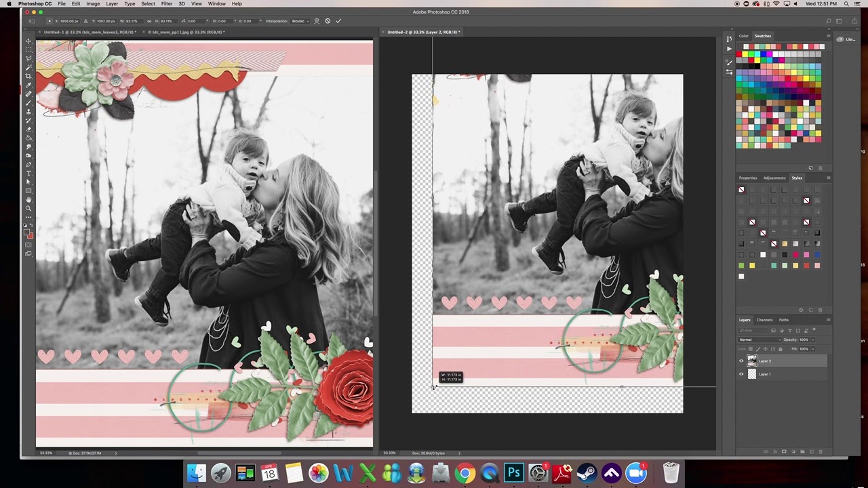Commit the transform with the checkmark
The height and width of the screenshot is (488, 868).
338,21
